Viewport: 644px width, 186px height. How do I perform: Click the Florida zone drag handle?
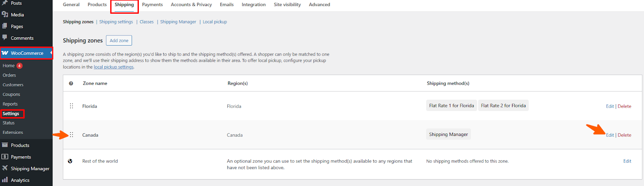click(x=71, y=106)
